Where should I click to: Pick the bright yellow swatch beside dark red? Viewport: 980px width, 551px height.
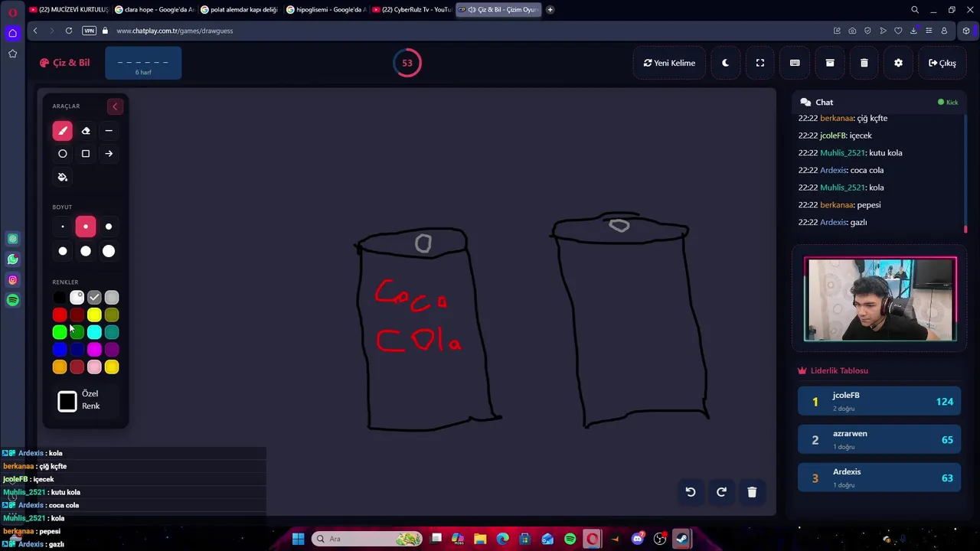[94, 315]
